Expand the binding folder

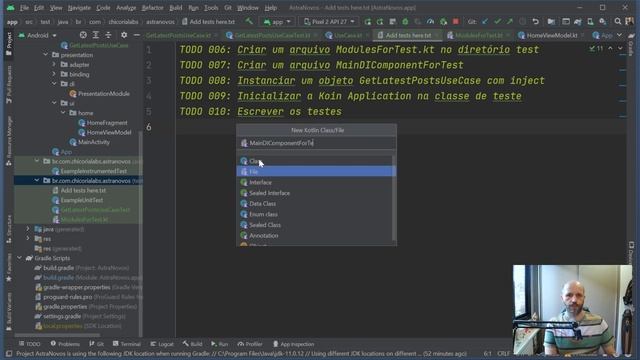pyautogui.click(x=54, y=74)
